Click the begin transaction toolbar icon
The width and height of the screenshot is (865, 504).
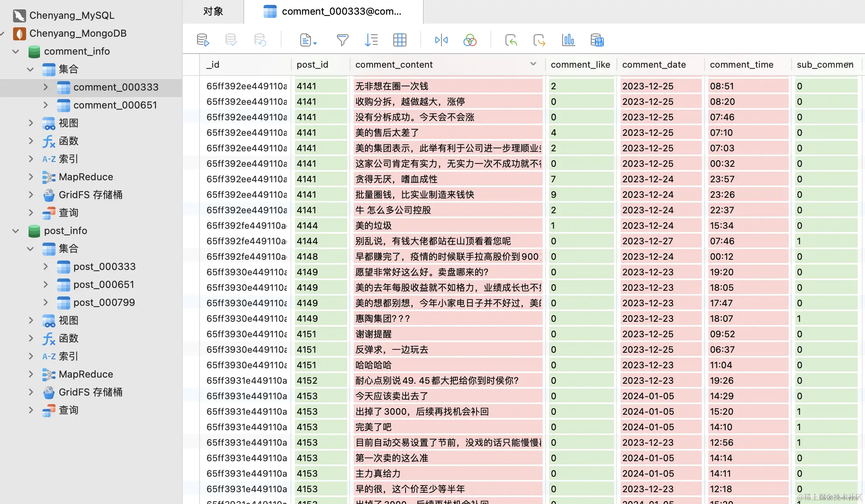point(203,40)
